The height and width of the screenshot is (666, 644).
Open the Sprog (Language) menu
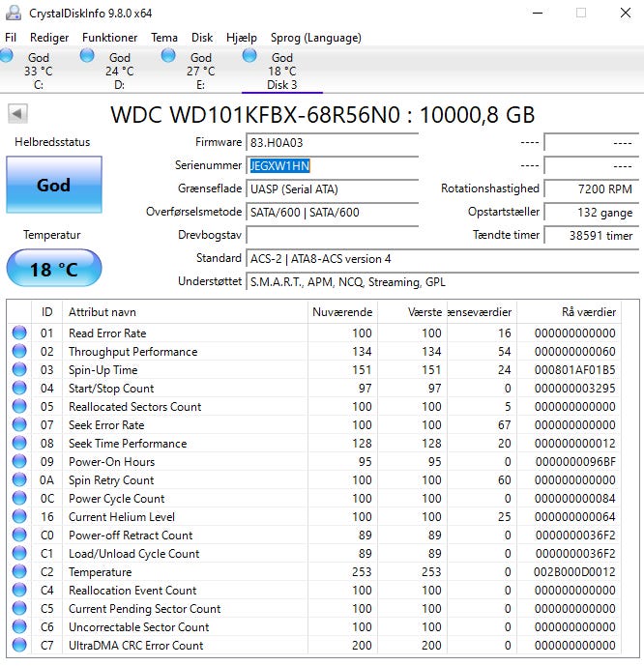(315, 38)
